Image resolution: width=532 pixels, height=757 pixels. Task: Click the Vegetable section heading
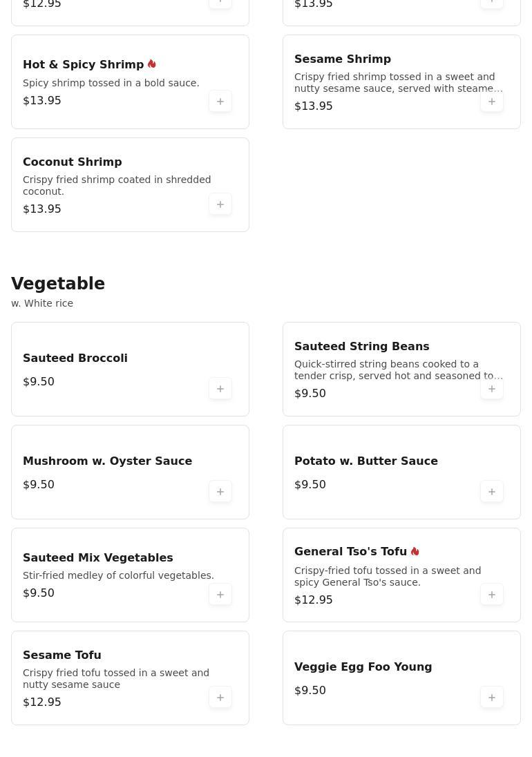point(58,283)
